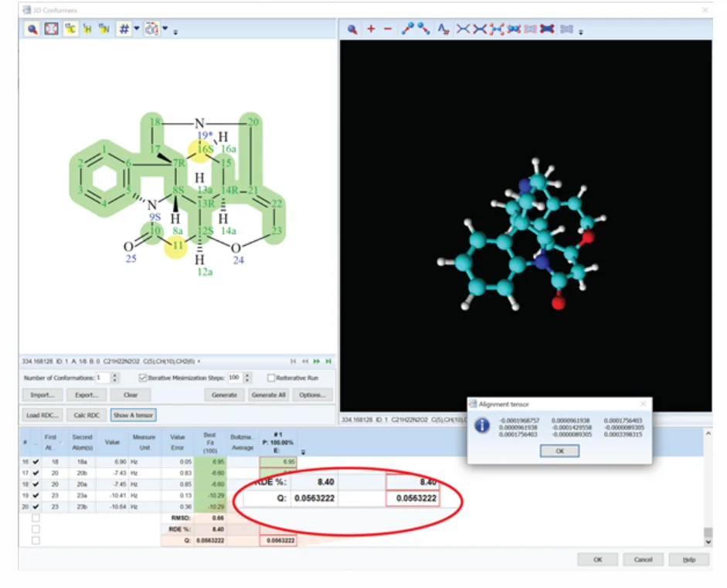This screenshot has width=727, height=588.
Task: Go to first conformer navigation arrow
Action: click(x=293, y=362)
